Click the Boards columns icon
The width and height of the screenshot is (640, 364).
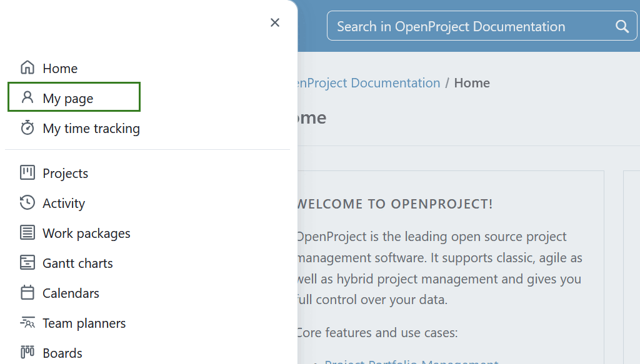click(27, 353)
